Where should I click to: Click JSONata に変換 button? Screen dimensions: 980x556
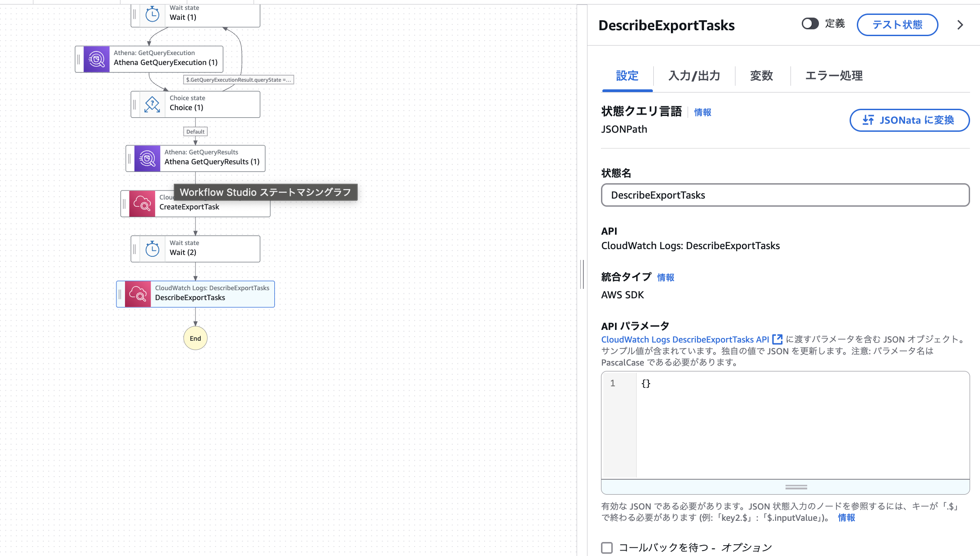(x=909, y=120)
